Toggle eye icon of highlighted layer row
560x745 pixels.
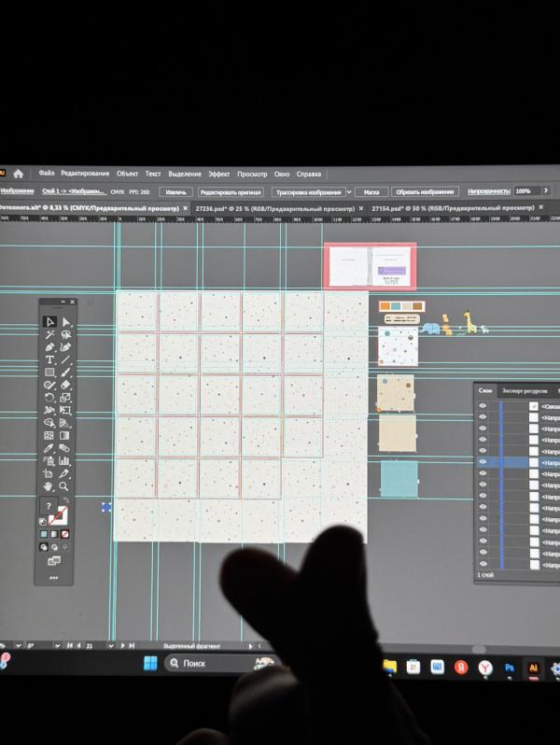(483, 462)
